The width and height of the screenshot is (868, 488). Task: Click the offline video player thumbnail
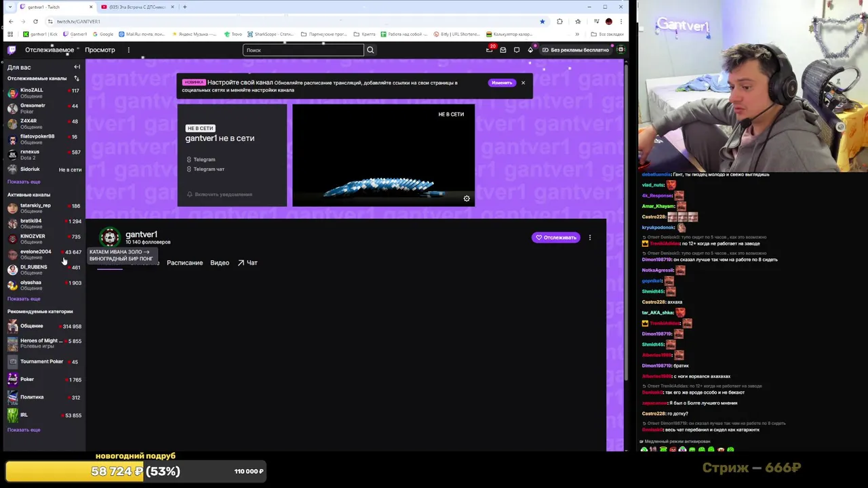[x=383, y=155]
